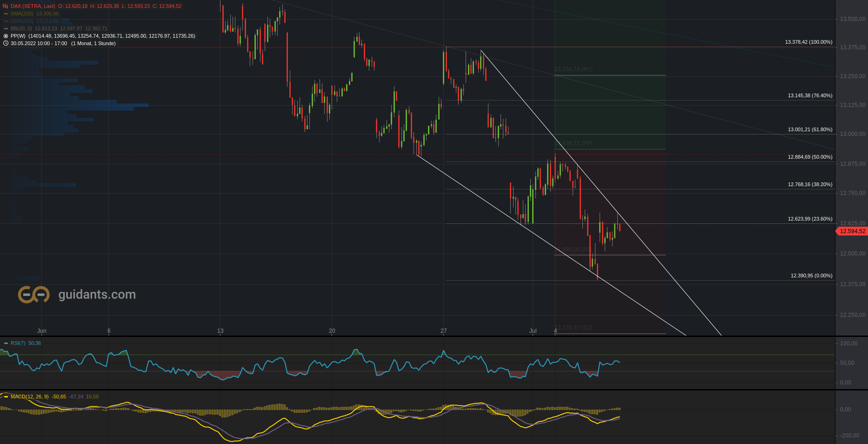This screenshot has height=444, width=868.
Task: Click the MACD value -50,65
Action: click(x=59, y=397)
